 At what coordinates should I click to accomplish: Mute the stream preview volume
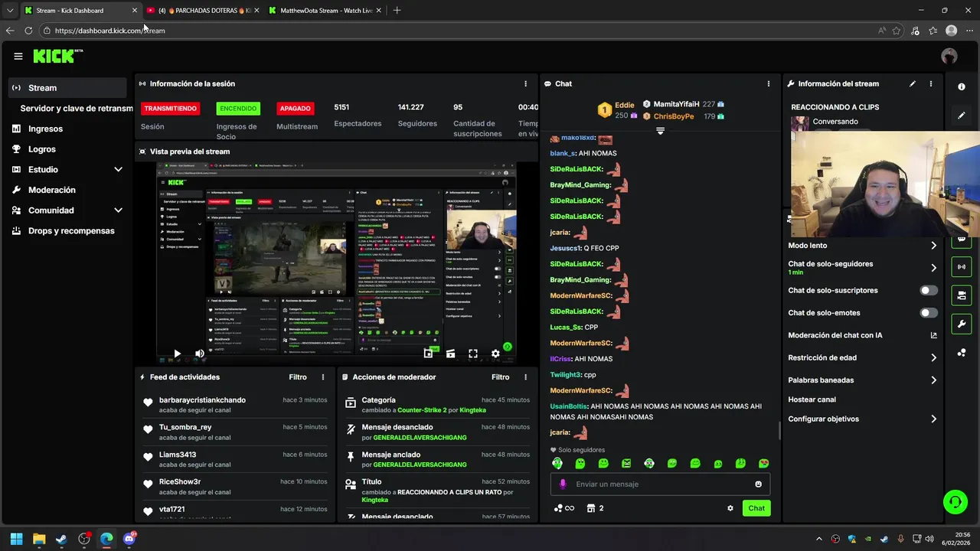(x=199, y=354)
